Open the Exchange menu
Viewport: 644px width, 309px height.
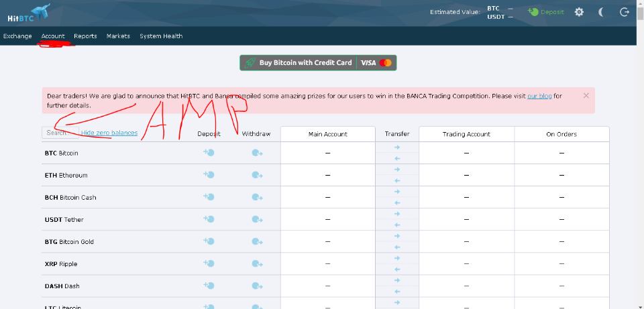[x=17, y=36]
